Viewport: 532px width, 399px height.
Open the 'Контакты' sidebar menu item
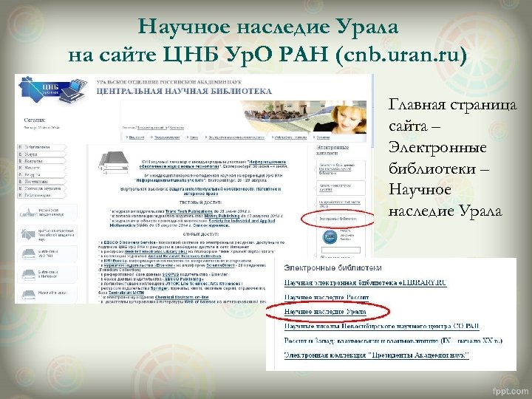coord(41,161)
